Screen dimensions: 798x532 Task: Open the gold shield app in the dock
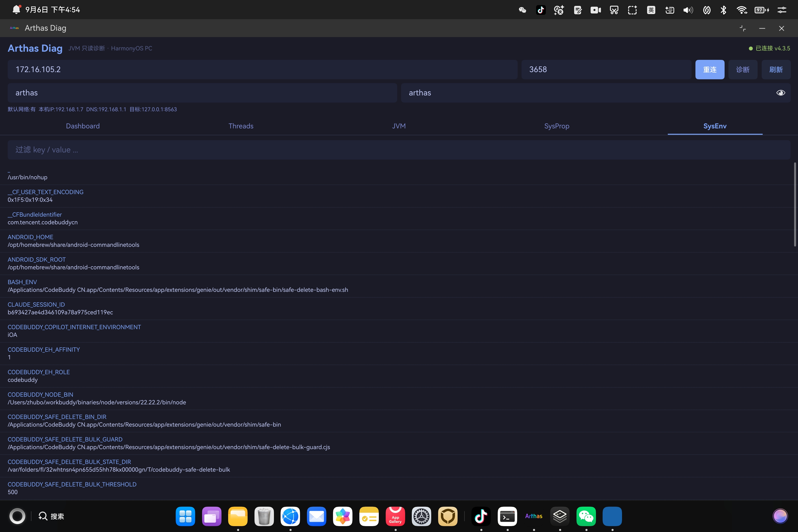point(448,516)
